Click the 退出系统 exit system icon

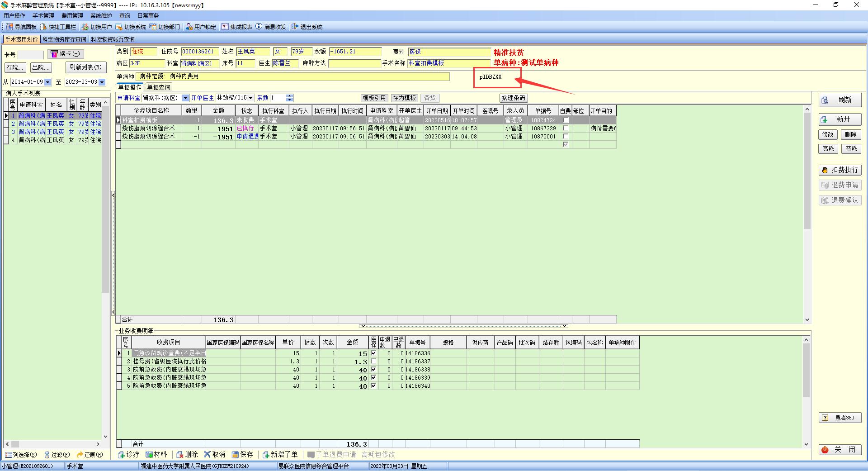[295, 27]
